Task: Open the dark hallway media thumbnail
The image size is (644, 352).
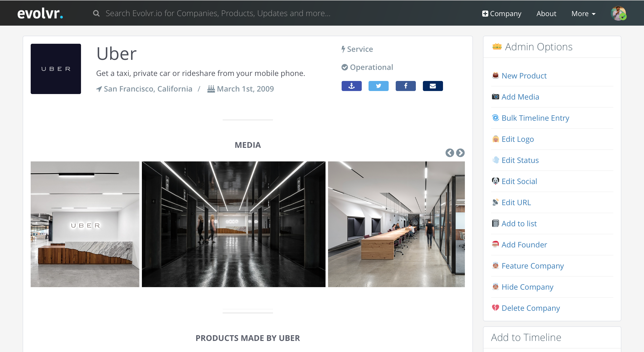Action: (x=233, y=224)
